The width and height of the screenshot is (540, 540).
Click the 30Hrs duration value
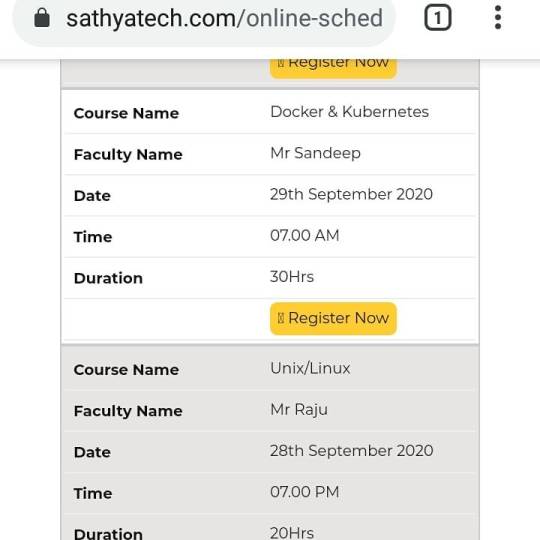pyautogui.click(x=292, y=277)
